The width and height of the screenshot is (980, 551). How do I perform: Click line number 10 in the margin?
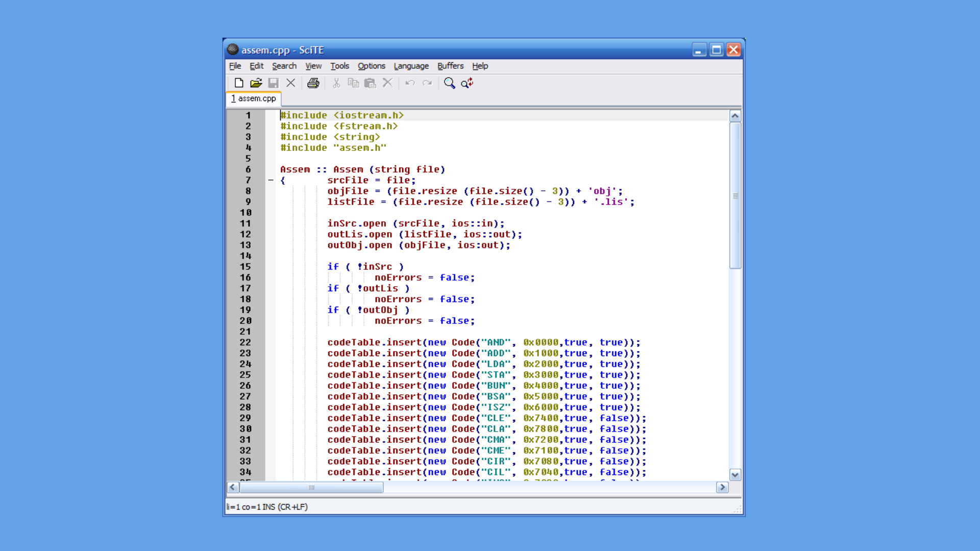(246, 213)
